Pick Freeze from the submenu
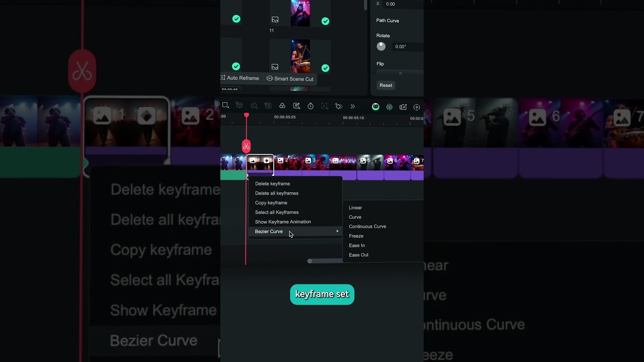Image resolution: width=644 pixels, height=362 pixels. 356,236
